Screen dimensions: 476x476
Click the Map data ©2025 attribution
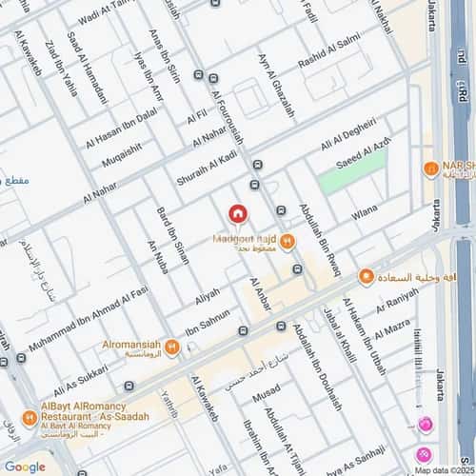(x=445, y=470)
